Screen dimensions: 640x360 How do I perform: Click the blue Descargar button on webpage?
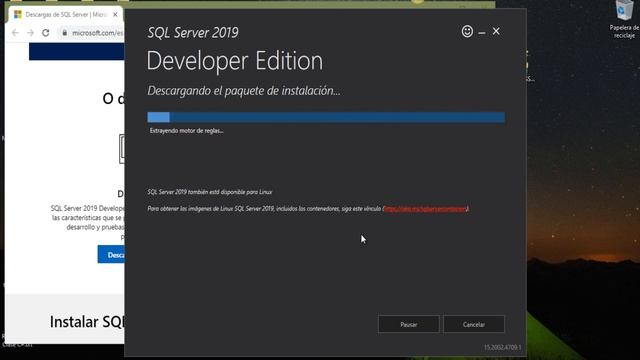click(x=111, y=255)
